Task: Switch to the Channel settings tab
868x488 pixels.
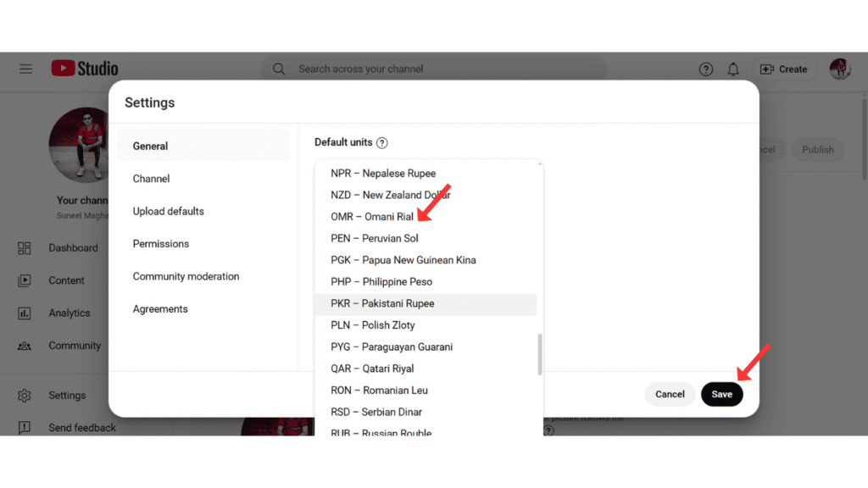Action: 151,179
